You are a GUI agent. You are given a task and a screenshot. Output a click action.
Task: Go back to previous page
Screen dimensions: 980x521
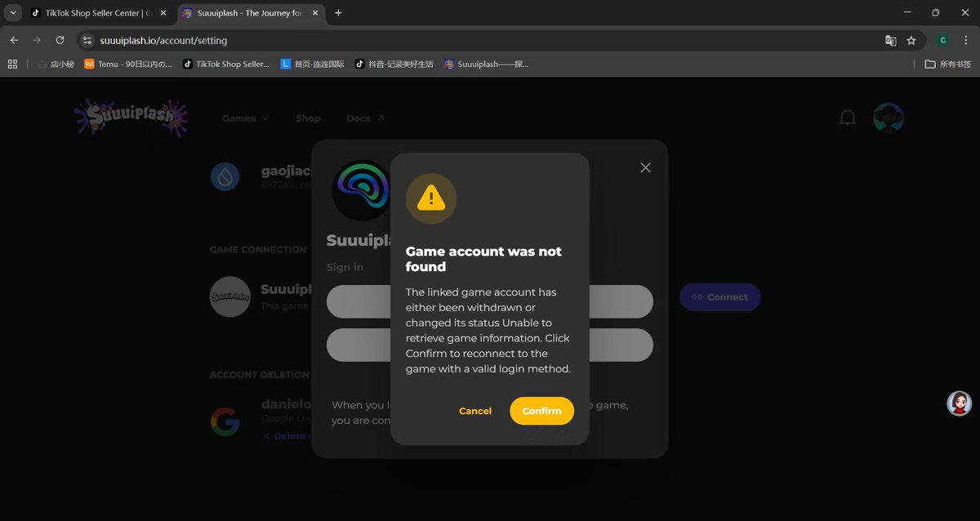[x=14, y=40]
